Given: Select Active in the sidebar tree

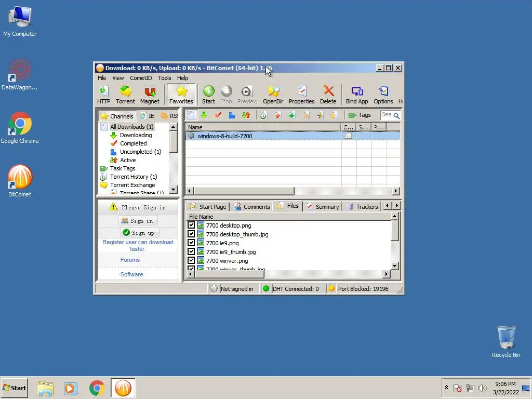Looking at the screenshot, I should pos(128,160).
